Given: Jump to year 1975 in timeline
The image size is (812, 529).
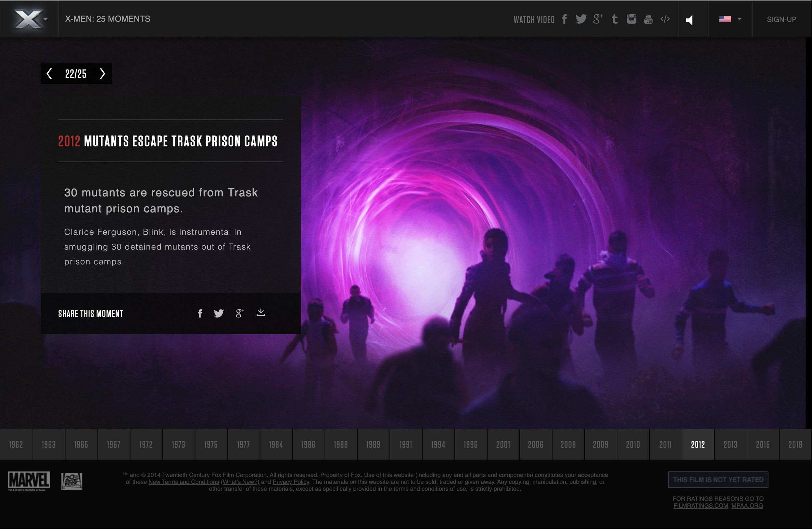Looking at the screenshot, I should click(x=211, y=445).
